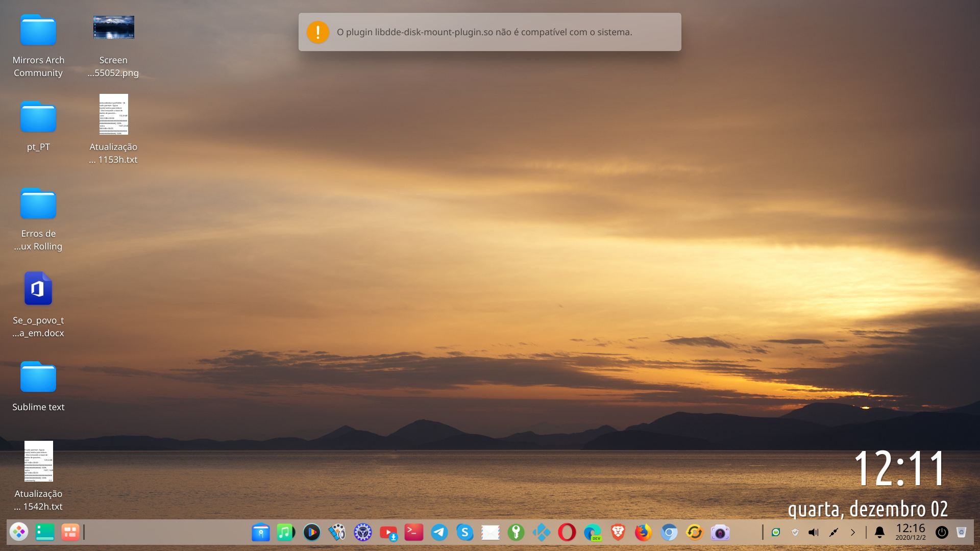Image resolution: width=980 pixels, height=551 pixels.
Task: Start Microsoft Edge Dev
Action: 592,532
